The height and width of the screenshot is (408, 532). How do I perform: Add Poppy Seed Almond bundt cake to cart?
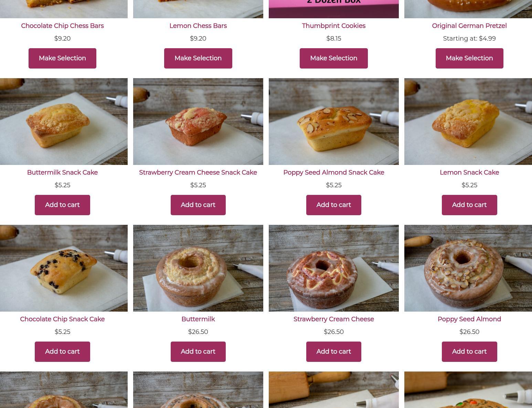pyautogui.click(x=469, y=352)
